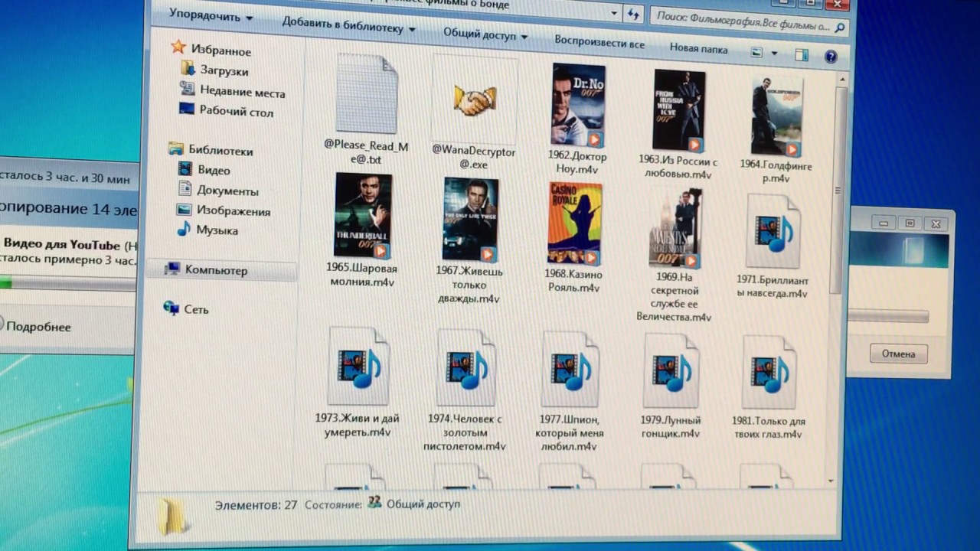980x551 pixels.
Task: Select the 1962.Доктор Ноу.m4v thumbnail
Action: coord(578,106)
